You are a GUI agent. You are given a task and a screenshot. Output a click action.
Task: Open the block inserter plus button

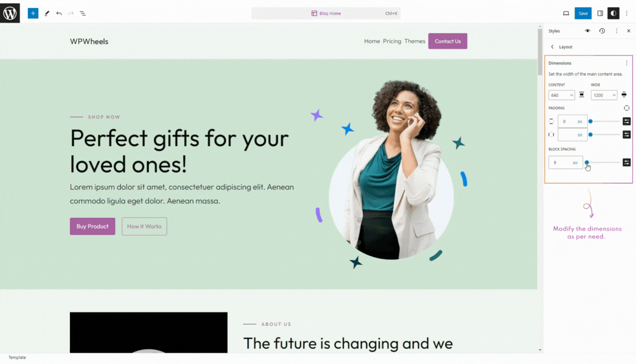click(33, 13)
